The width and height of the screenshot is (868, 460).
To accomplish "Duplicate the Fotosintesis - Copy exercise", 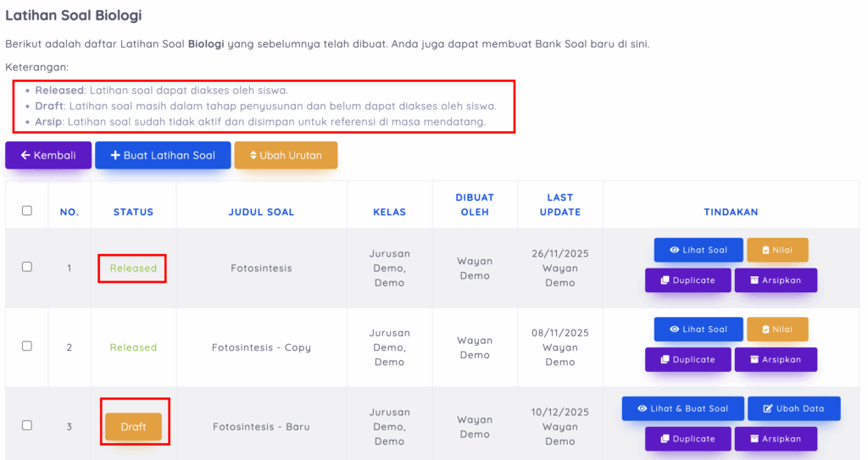I will point(688,359).
